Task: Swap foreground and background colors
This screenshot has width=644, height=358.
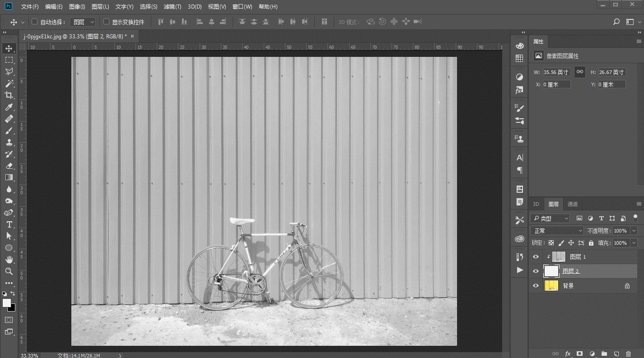Action: click(13, 293)
